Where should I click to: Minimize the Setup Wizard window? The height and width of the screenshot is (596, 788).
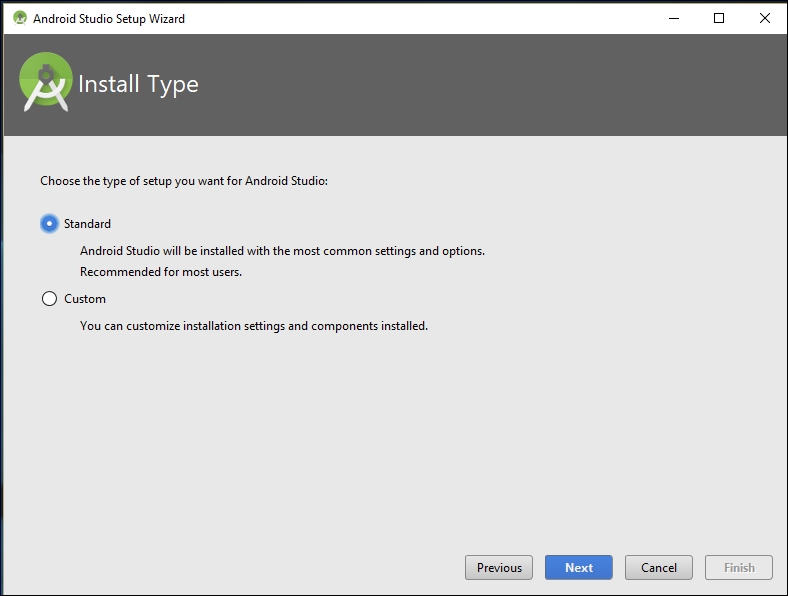pos(674,19)
